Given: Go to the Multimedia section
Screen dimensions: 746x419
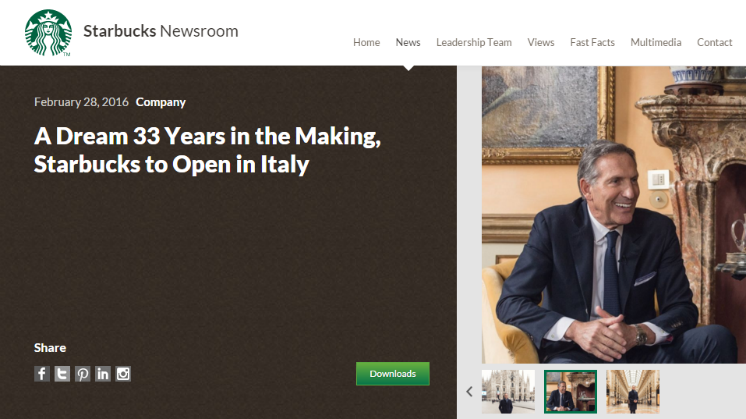Looking at the screenshot, I should point(656,42).
